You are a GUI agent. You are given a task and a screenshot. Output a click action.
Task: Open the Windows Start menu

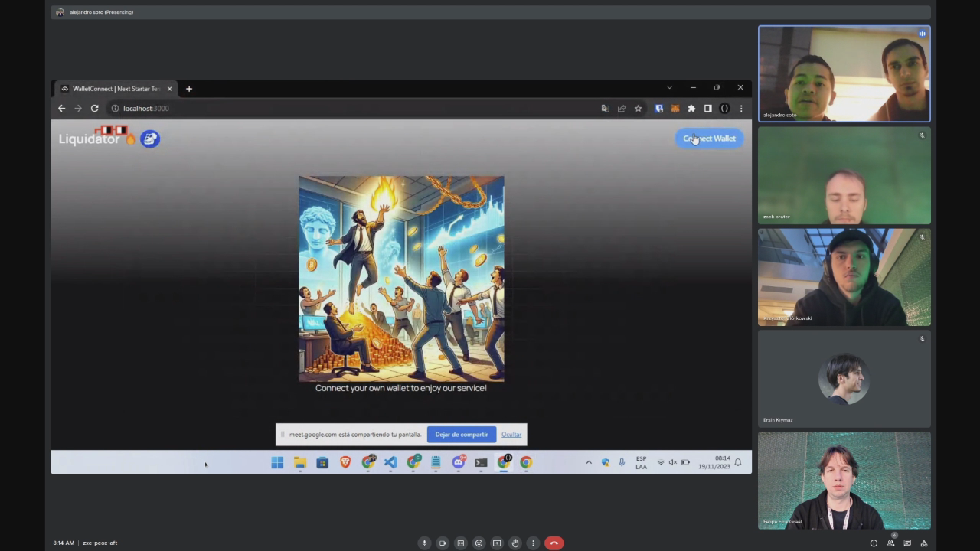point(277,462)
